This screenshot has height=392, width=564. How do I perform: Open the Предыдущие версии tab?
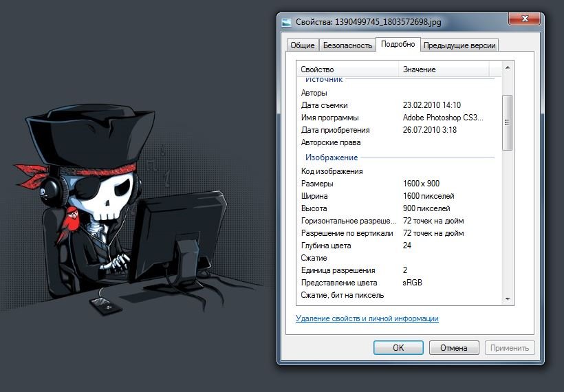tap(459, 45)
